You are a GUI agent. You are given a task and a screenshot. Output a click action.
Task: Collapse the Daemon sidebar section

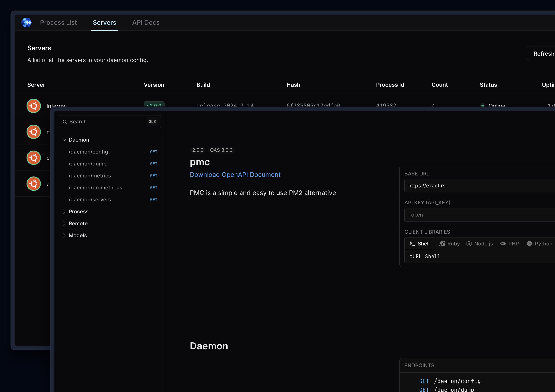pos(64,140)
